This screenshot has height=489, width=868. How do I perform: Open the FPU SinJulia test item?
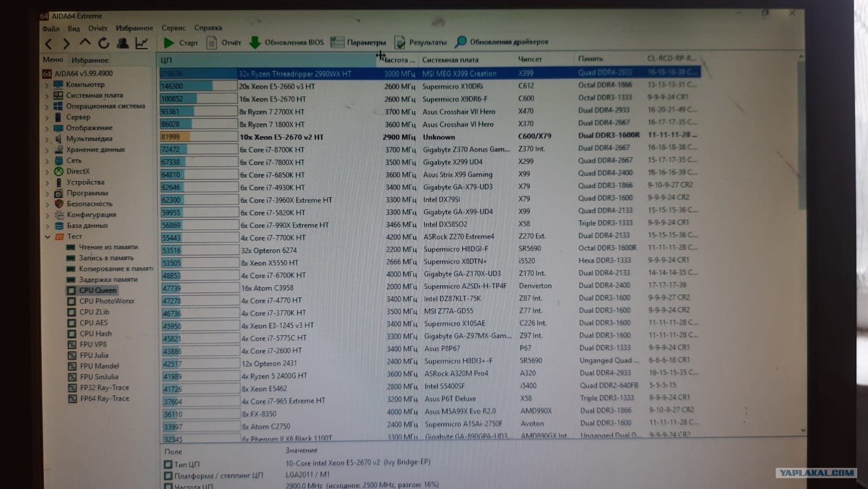(99, 377)
